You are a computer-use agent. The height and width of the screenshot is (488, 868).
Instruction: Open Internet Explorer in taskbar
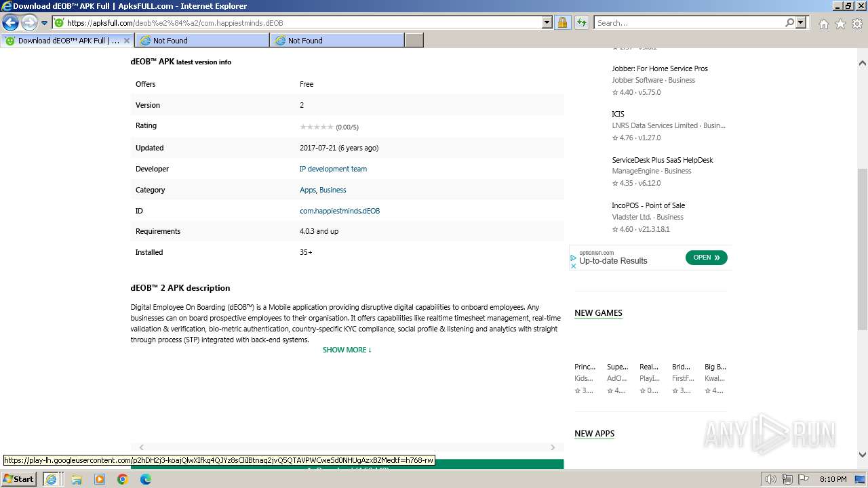pyautogui.click(x=51, y=479)
